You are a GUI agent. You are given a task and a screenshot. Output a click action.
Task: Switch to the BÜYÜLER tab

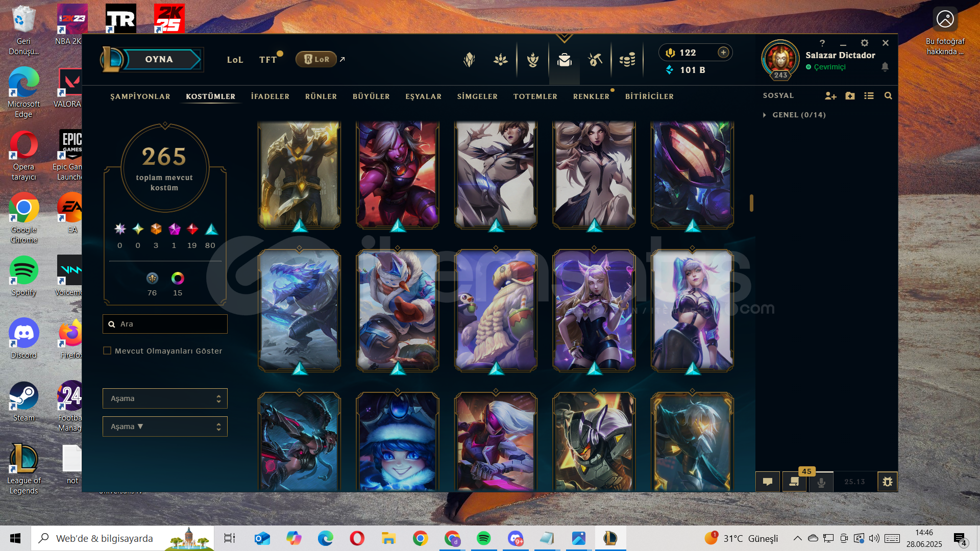[x=371, y=96]
